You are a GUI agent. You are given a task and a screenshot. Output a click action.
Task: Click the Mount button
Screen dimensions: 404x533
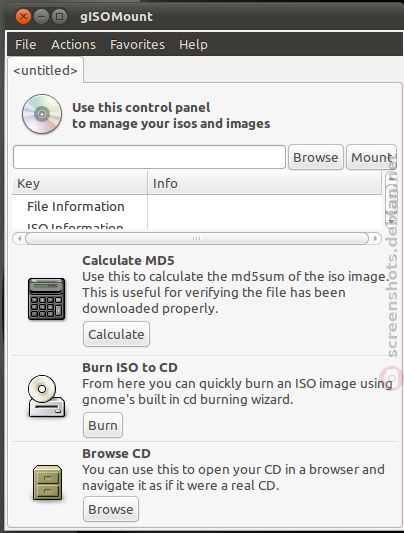[x=371, y=157]
